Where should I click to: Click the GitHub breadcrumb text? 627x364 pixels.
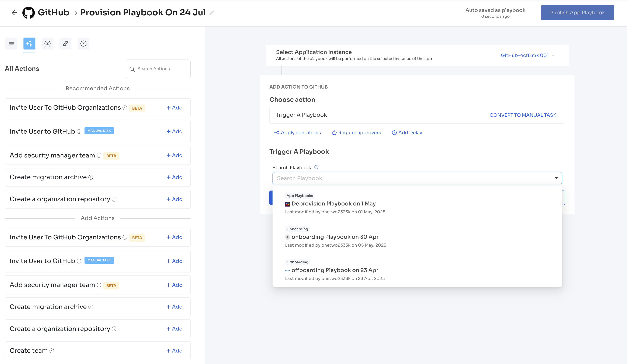(x=54, y=12)
